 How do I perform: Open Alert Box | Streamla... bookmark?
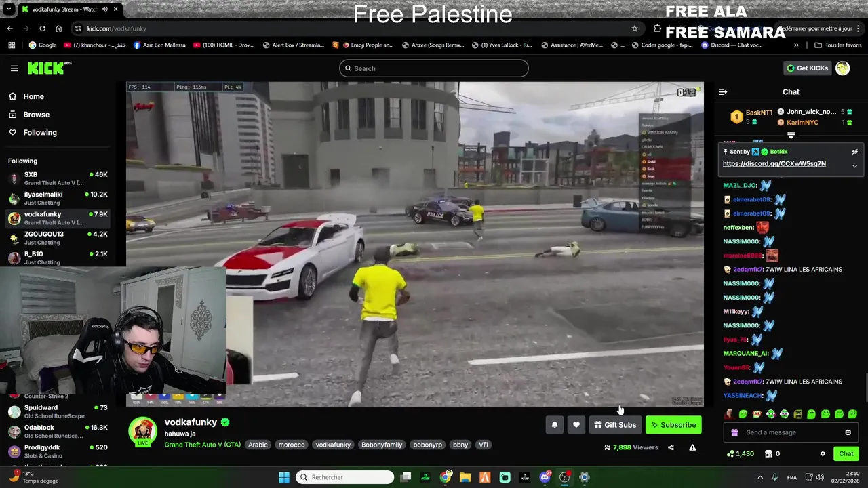tap(293, 45)
